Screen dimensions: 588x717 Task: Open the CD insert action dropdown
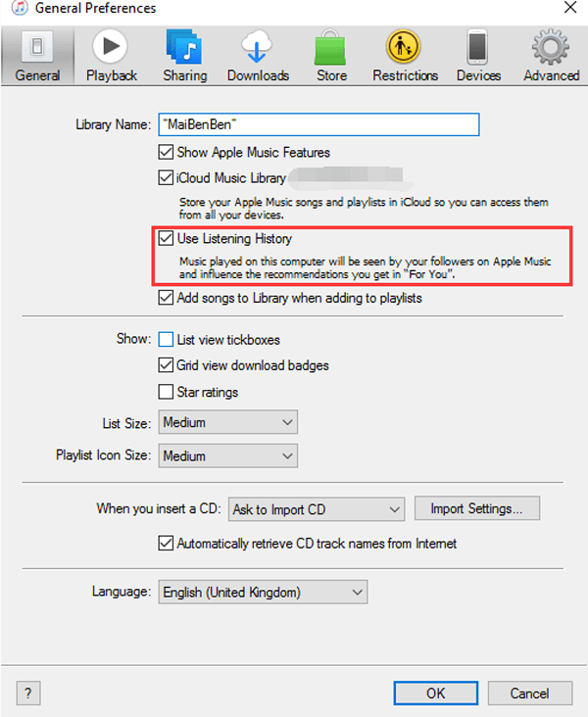[x=316, y=509]
